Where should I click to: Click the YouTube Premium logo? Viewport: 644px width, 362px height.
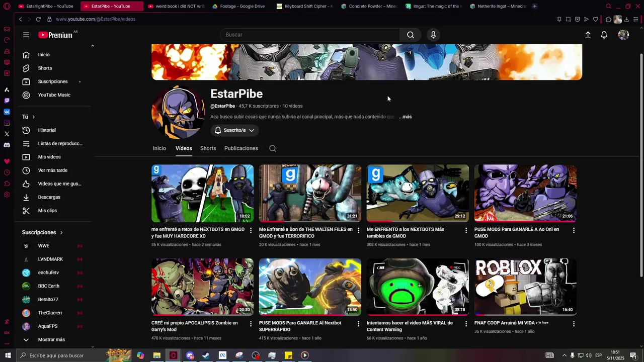coord(56,35)
